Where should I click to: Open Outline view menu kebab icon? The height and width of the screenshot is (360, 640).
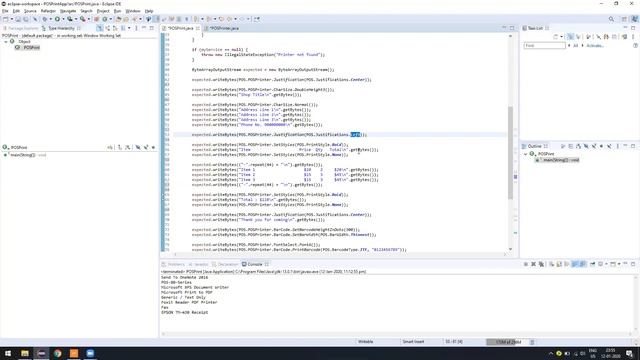[x=618, y=146]
